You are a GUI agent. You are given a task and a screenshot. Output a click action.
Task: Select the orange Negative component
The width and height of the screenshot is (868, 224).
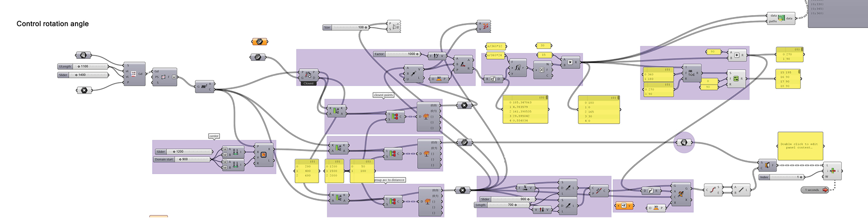(x=624, y=205)
